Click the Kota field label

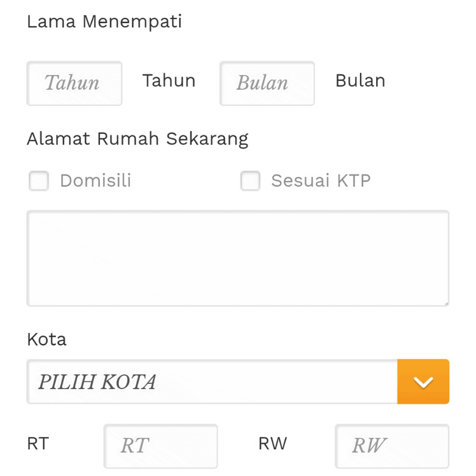click(46, 339)
